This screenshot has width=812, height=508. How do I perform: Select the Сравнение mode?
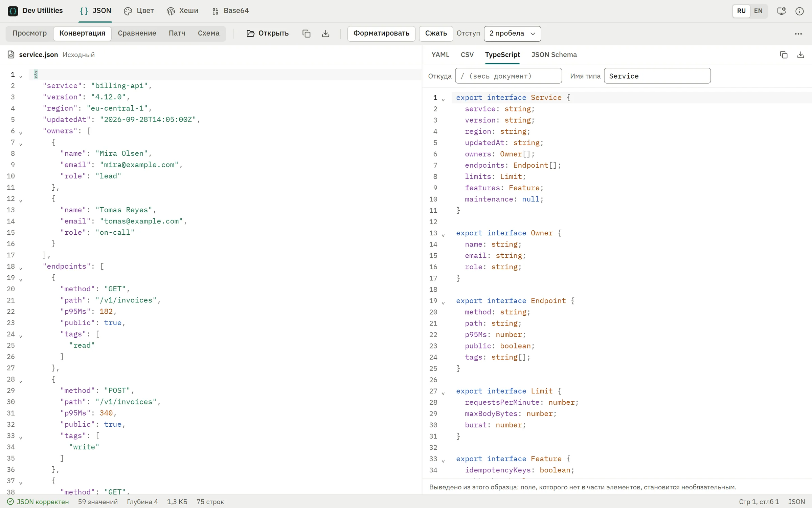pos(137,34)
